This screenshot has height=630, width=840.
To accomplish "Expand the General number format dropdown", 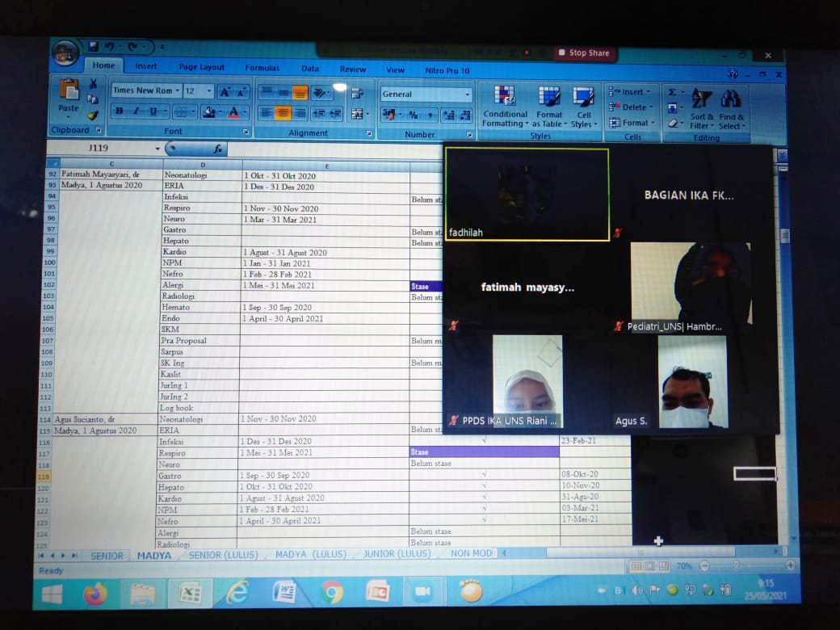I will point(467,94).
